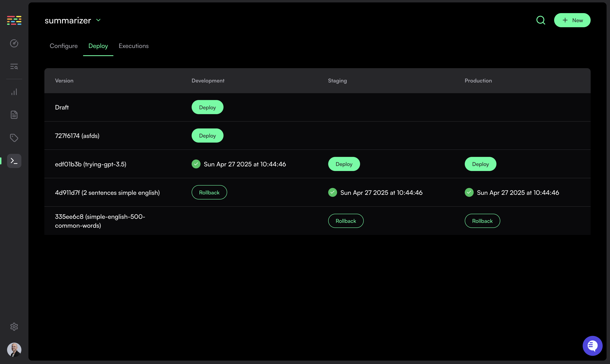Viewport: 610px width, 364px height.
Task: Select the terminal prompt icon in sidebar
Action: point(14,161)
